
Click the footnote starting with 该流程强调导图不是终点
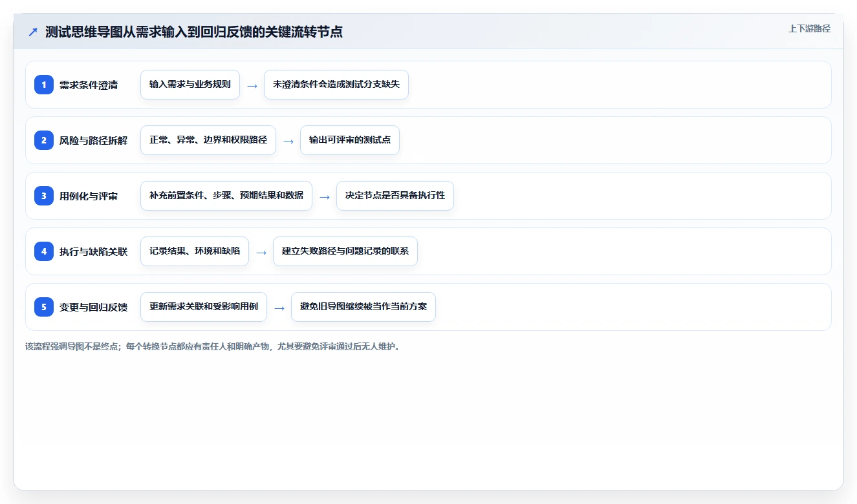[x=213, y=347]
